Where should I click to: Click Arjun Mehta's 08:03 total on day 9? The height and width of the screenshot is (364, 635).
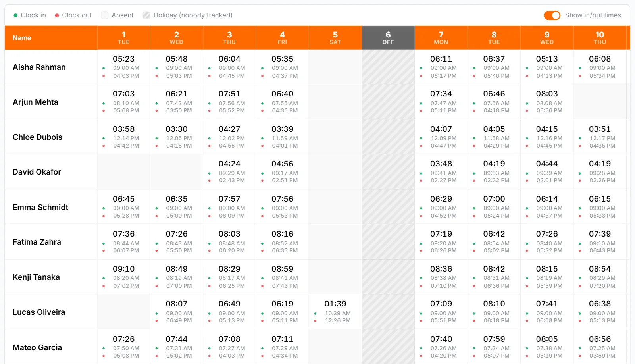tap(547, 94)
